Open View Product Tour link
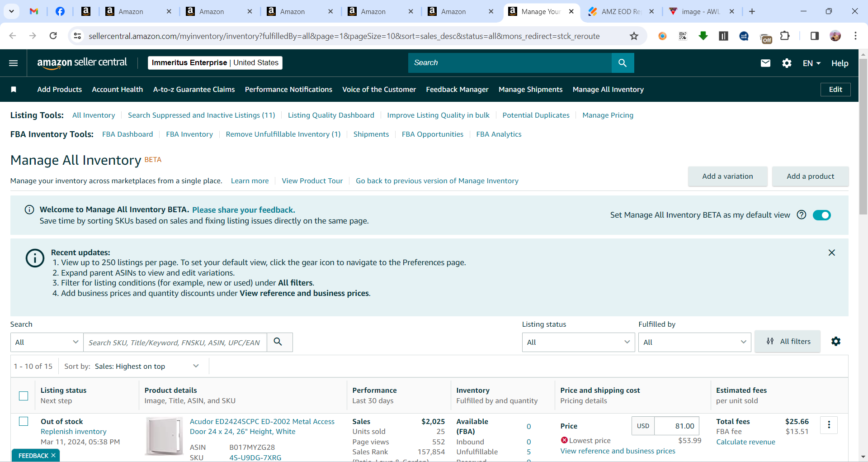This screenshot has height=462, width=868. click(x=312, y=181)
